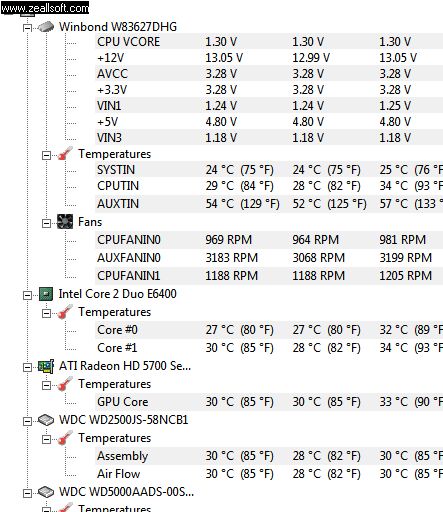Select the CPUTIN temperature row
Screen dimensions: 443x512
[x=269, y=186]
